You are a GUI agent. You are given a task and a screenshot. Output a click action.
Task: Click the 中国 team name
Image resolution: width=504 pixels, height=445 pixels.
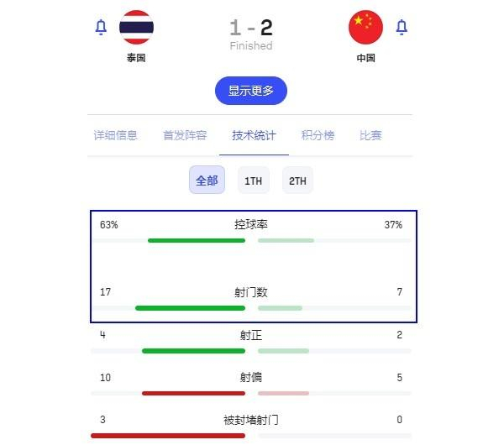click(365, 59)
